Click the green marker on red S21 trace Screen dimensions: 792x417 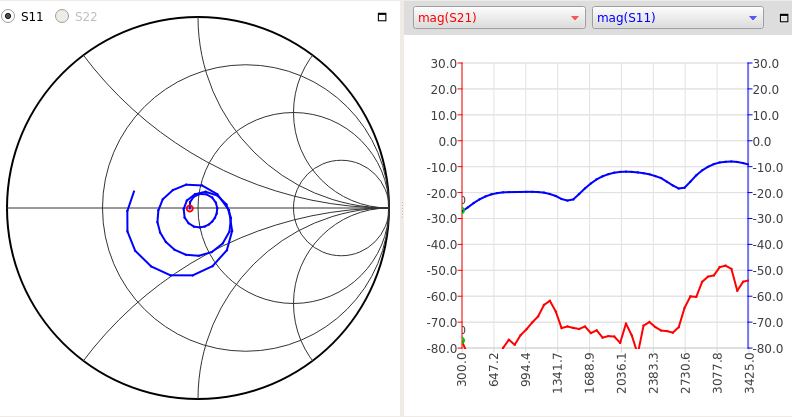point(462,341)
